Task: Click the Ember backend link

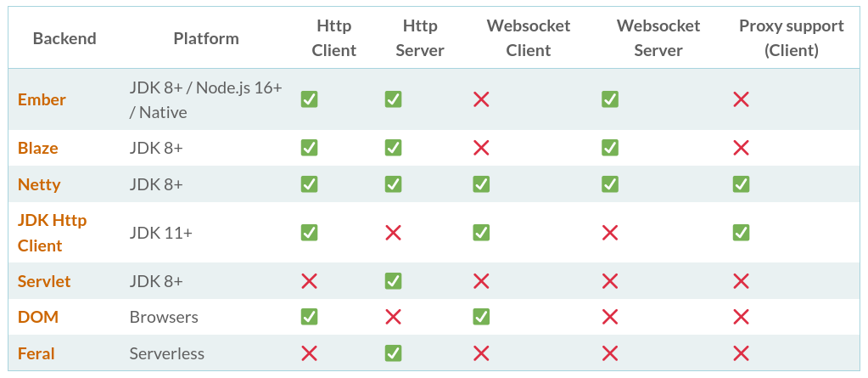Action: 42,99
